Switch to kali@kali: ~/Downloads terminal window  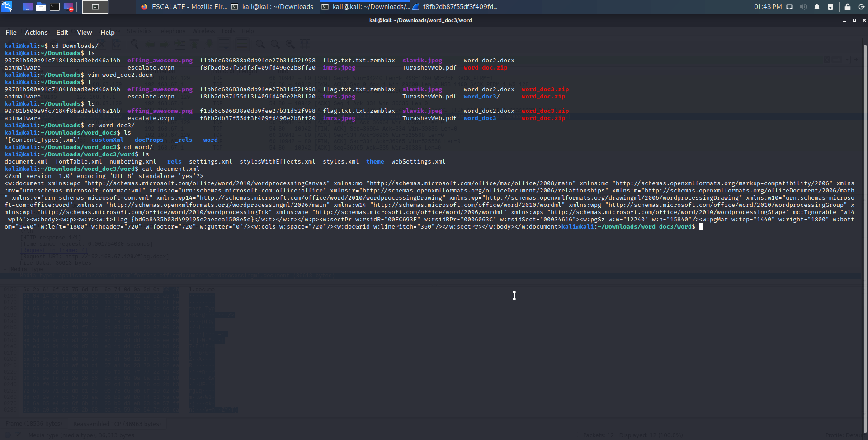(273, 7)
